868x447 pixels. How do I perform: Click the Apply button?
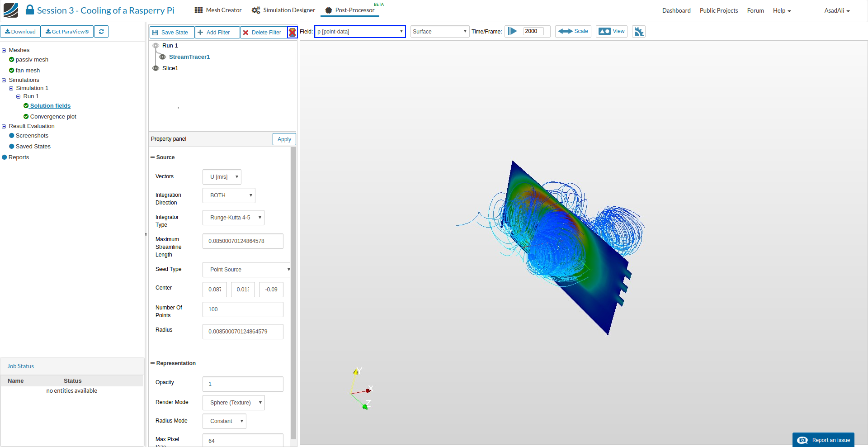284,139
